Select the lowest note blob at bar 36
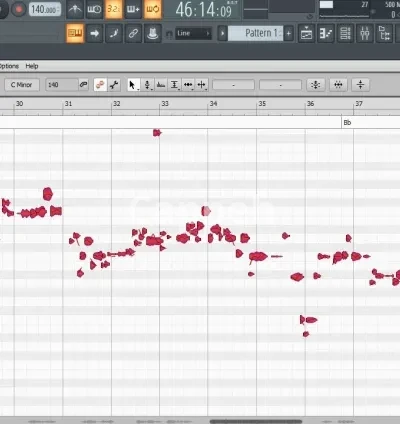Image resolution: width=400 pixels, height=424 pixels. coord(306,334)
